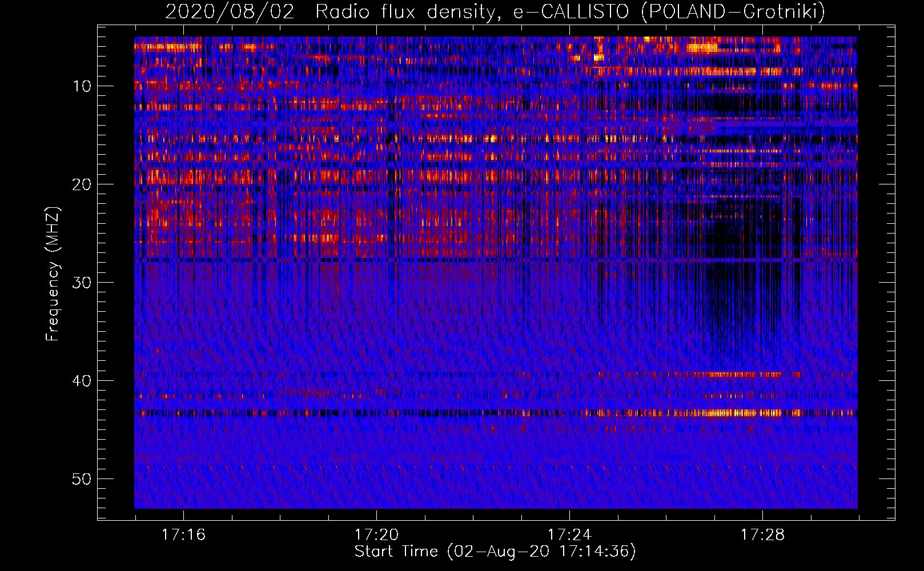Click the 50 MHz frequency tick label
Screen dimensions: 924x571
click(x=82, y=479)
